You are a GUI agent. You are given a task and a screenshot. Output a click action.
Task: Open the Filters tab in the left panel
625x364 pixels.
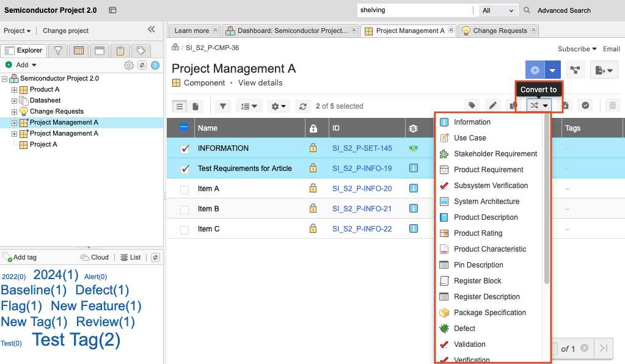57,51
